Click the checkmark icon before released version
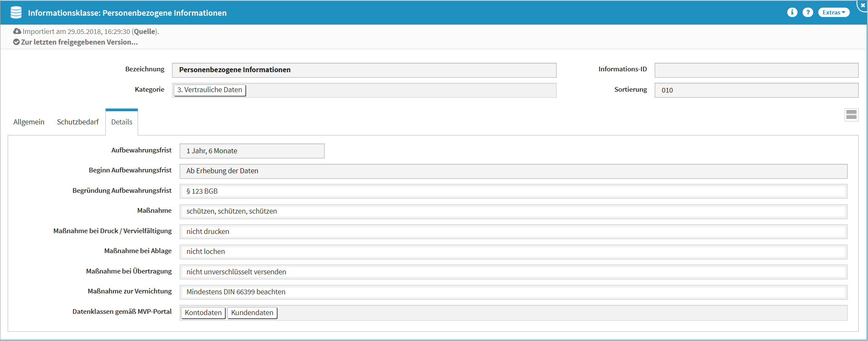This screenshot has width=868, height=341. (16, 42)
